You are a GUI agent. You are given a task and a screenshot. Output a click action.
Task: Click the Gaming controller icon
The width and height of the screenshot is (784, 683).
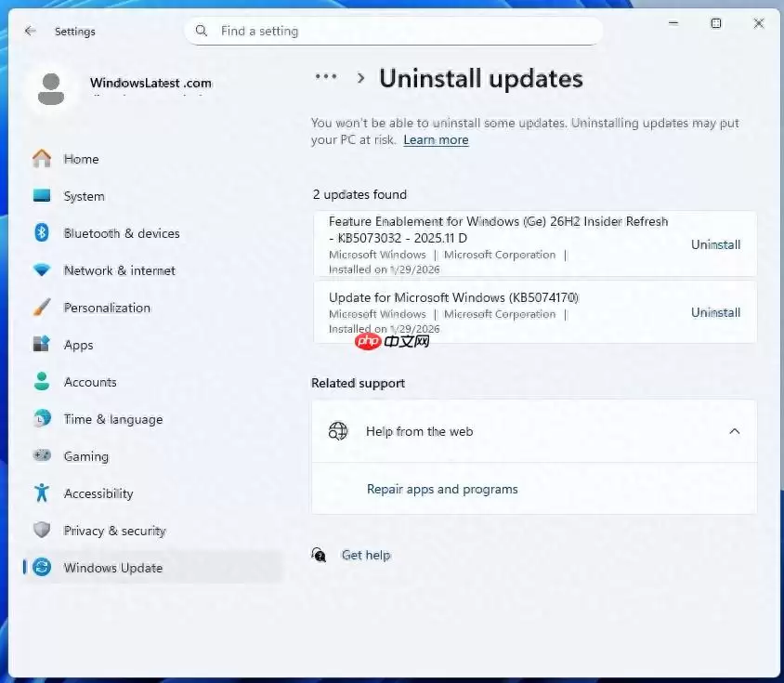point(42,455)
